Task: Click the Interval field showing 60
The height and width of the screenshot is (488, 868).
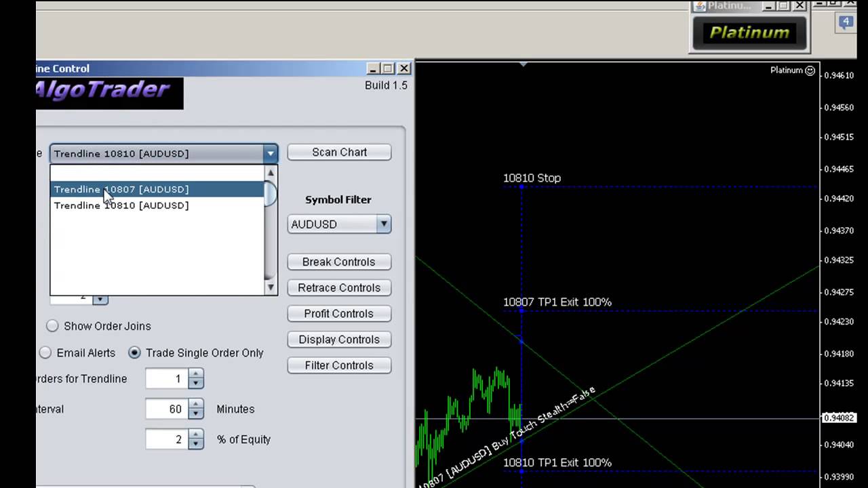Action: click(x=167, y=409)
